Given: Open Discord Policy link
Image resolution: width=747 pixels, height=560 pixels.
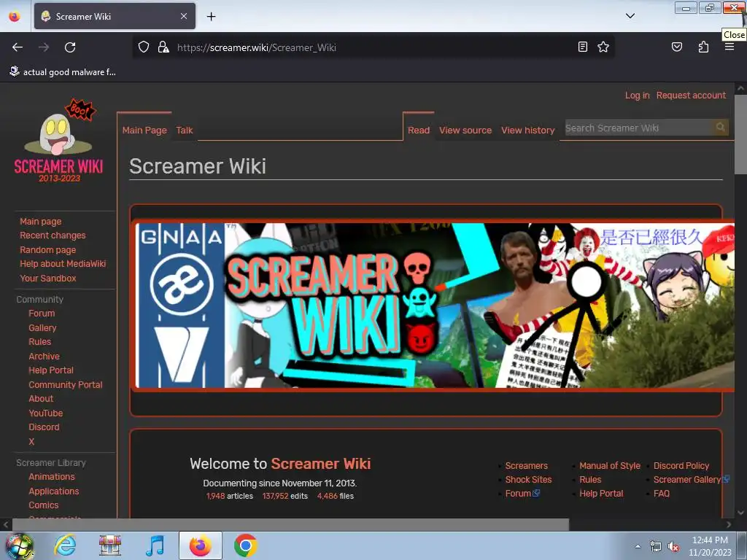Looking at the screenshot, I should [x=681, y=466].
